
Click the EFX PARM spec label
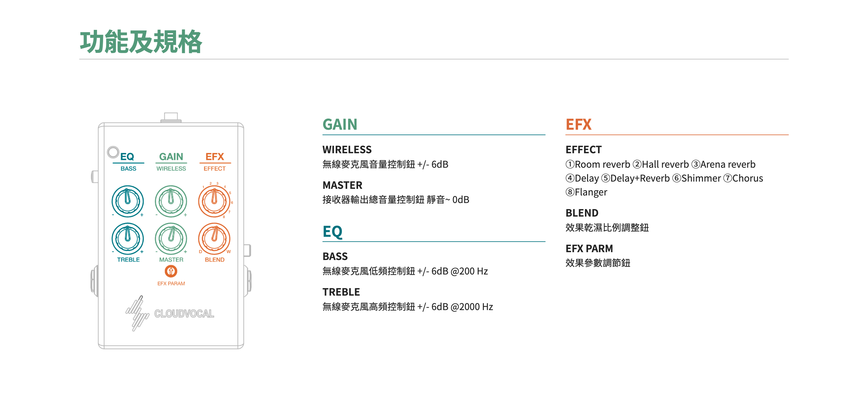click(x=589, y=249)
